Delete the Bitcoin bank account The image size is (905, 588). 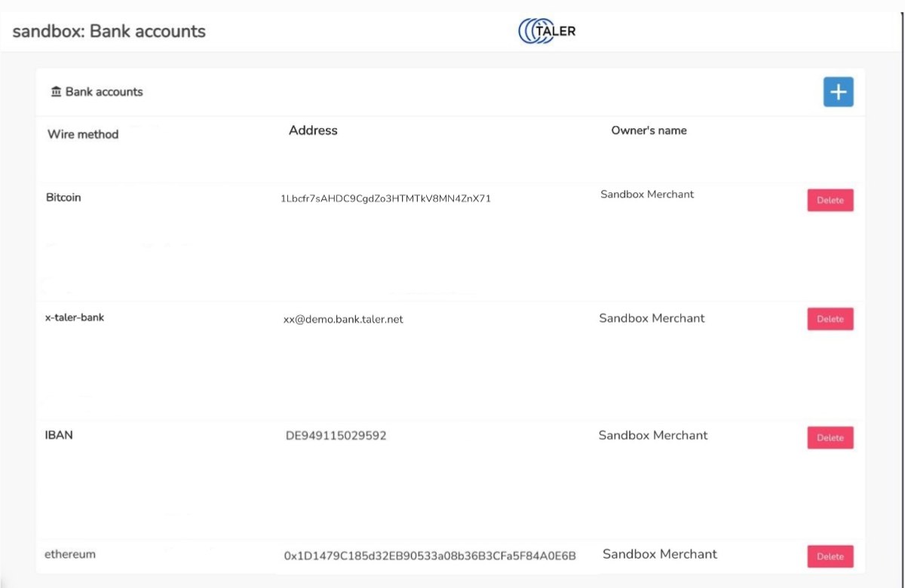[x=830, y=201]
